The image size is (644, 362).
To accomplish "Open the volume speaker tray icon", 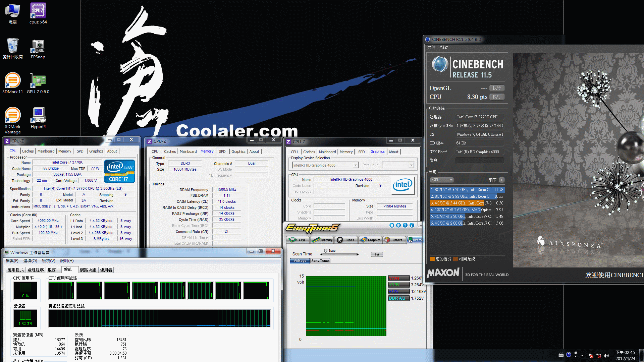I will [x=606, y=356].
